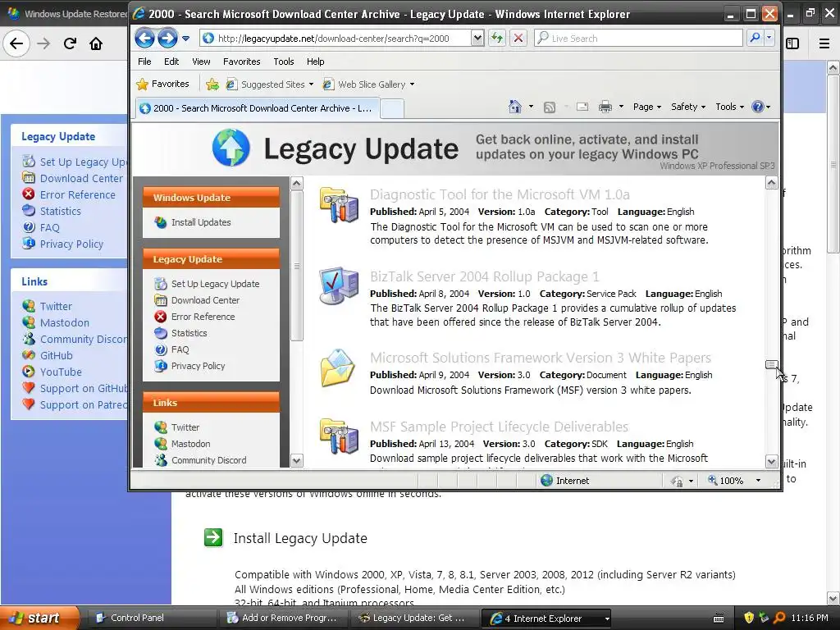Viewport: 840px width, 630px height.
Task: Click the sidebar frame scrollbar thumb
Action: (x=296, y=266)
